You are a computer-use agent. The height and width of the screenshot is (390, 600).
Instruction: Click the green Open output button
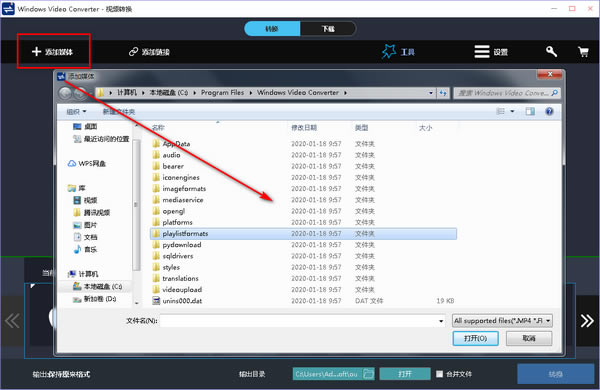(405, 374)
